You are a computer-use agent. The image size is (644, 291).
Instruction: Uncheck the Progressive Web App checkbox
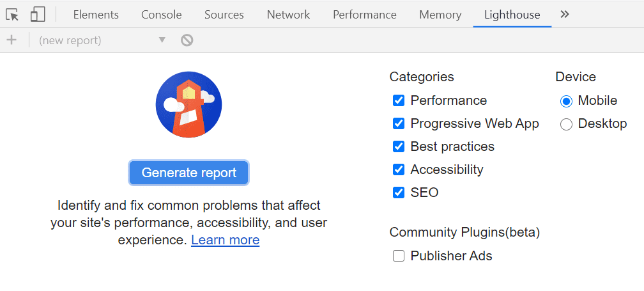399,123
